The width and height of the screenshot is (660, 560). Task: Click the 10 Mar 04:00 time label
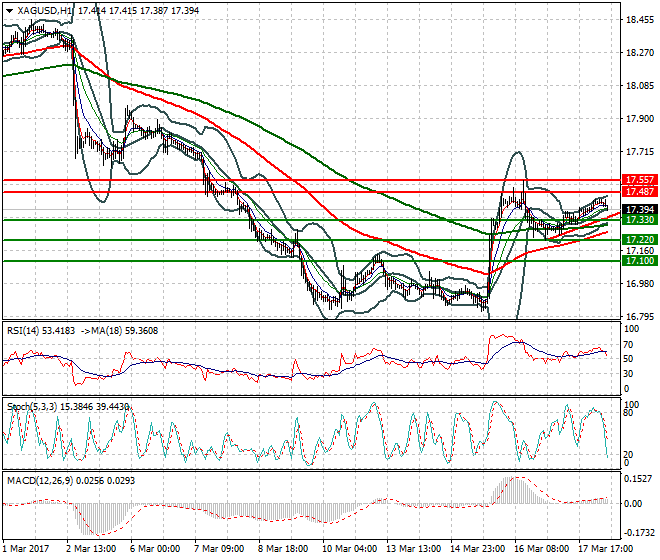point(350,549)
